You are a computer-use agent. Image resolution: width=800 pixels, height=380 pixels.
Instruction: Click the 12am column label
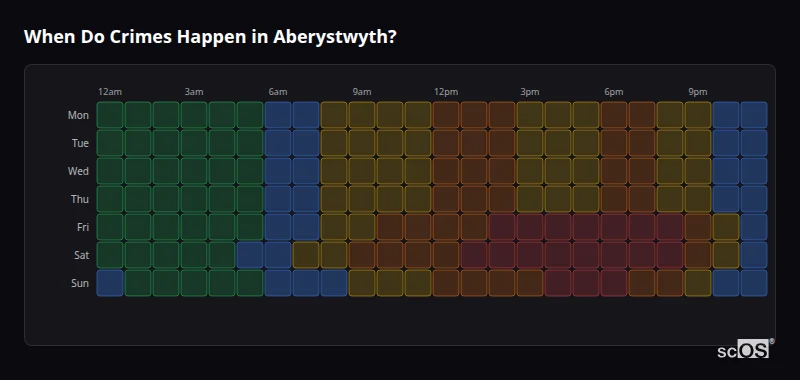pyautogui.click(x=110, y=92)
